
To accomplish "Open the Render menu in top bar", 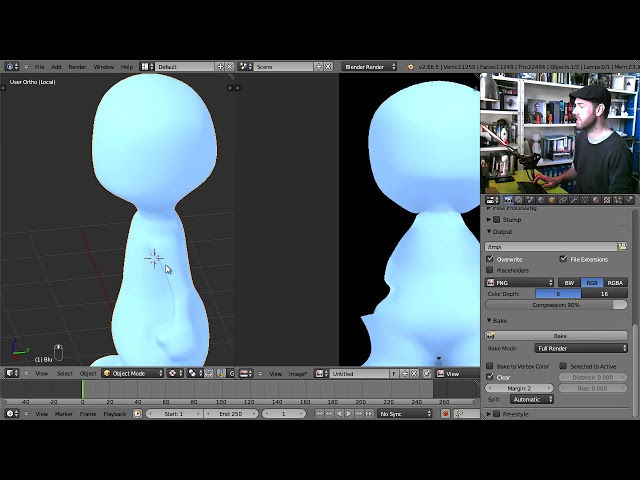I will click(77, 67).
